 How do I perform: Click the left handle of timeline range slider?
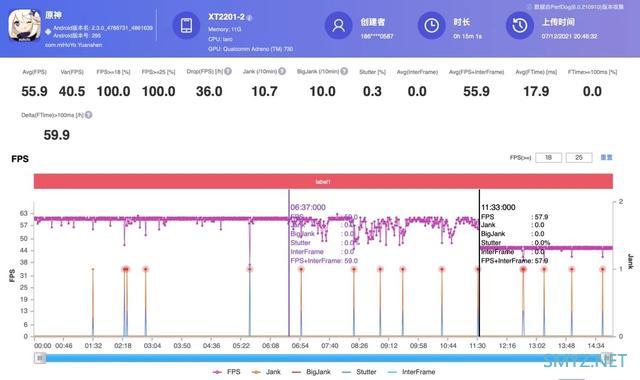[x=40, y=358]
